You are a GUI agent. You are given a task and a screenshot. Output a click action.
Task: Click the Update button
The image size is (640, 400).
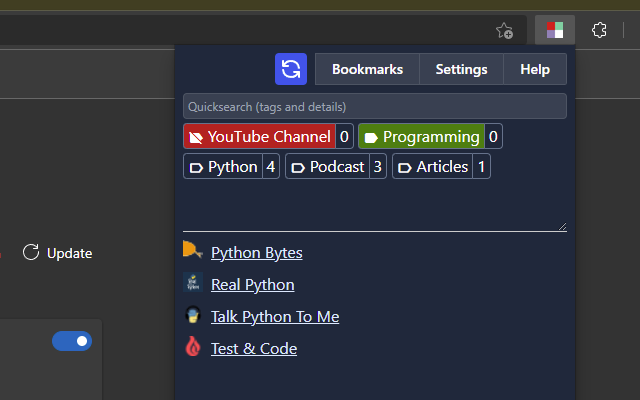[x=58, y=253]
